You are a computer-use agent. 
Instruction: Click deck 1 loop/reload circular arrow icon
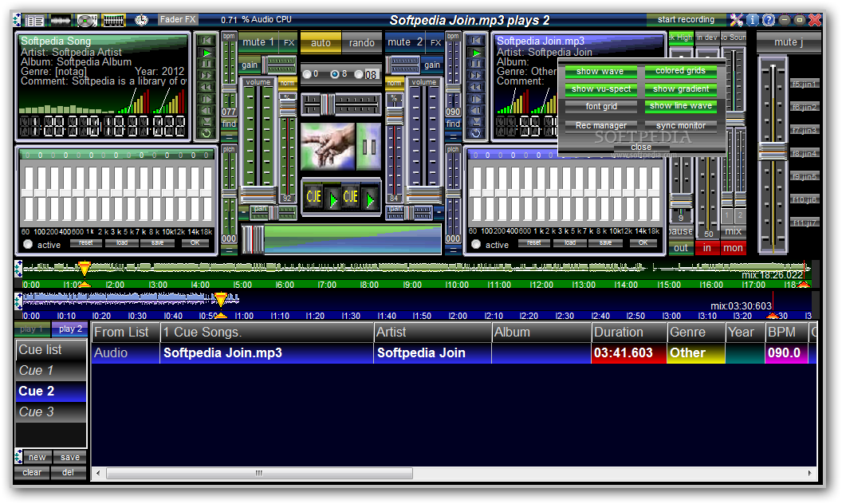[x=207, y=132]
